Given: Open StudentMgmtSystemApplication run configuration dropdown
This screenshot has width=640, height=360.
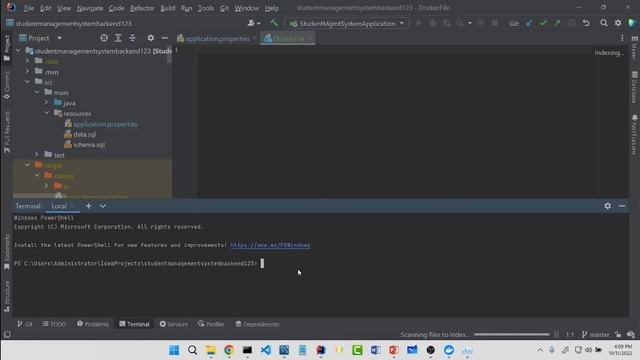Looking at the screenshot, I should 347,23.
